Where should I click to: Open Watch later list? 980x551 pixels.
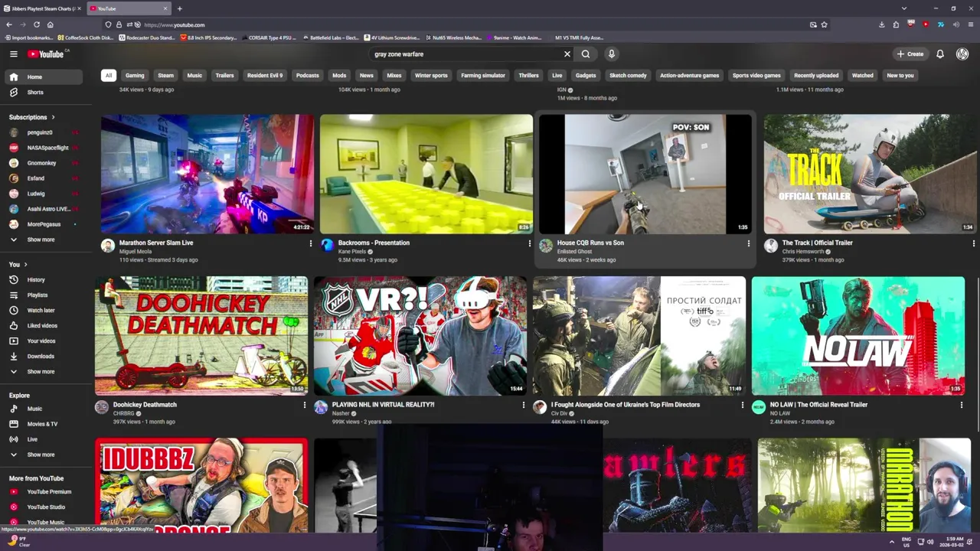(x=42, y=311)
